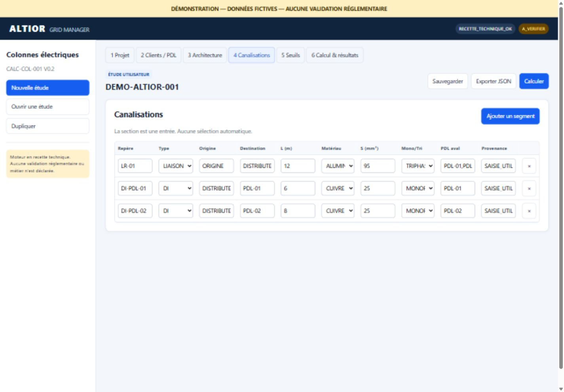Open the Type dropdown for LR-01

pyautogui.click(x=176, y=166)
